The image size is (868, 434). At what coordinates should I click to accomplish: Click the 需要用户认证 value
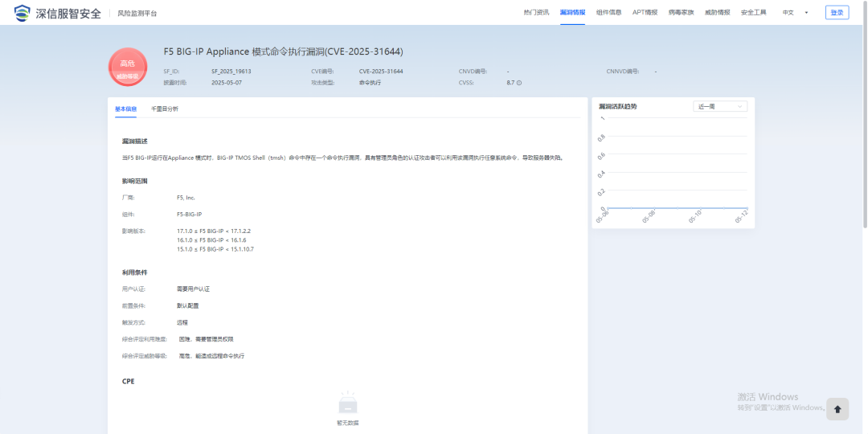coord(193,289)
